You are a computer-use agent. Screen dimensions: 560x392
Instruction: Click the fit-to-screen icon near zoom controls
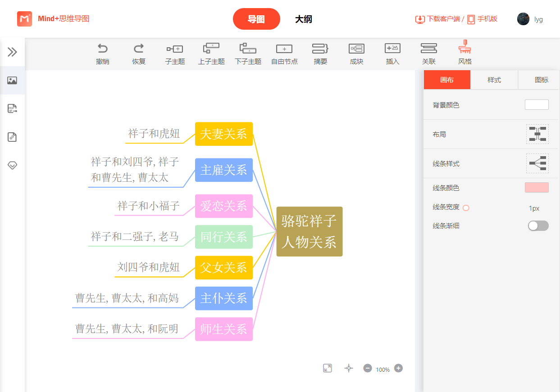pos(328,368)
